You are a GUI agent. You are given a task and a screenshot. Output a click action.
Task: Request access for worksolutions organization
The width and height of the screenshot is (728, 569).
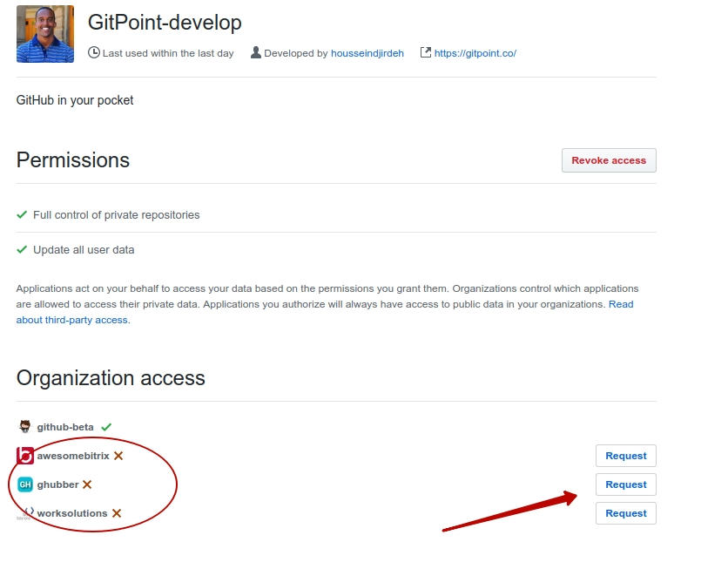click(x=626, y=513)
